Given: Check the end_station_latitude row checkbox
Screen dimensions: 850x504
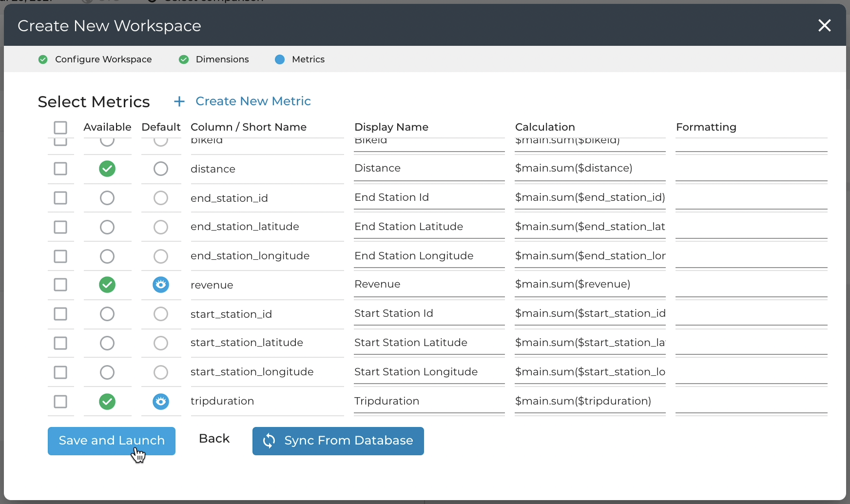Looking at the screenshot, I should coord(60,227).
